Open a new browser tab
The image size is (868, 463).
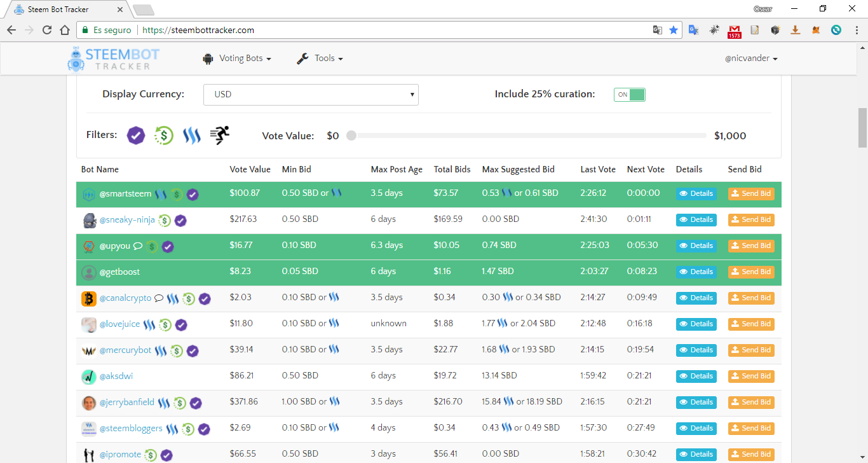(x=143, y=10)
